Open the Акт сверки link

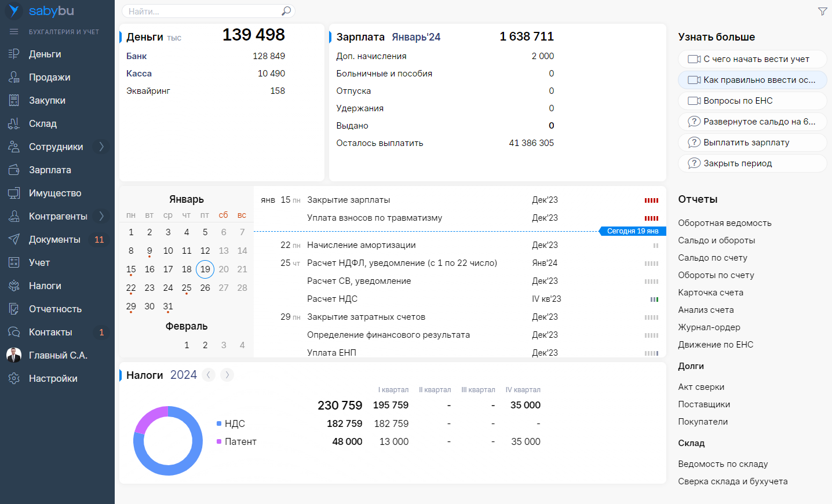point(701,387)
